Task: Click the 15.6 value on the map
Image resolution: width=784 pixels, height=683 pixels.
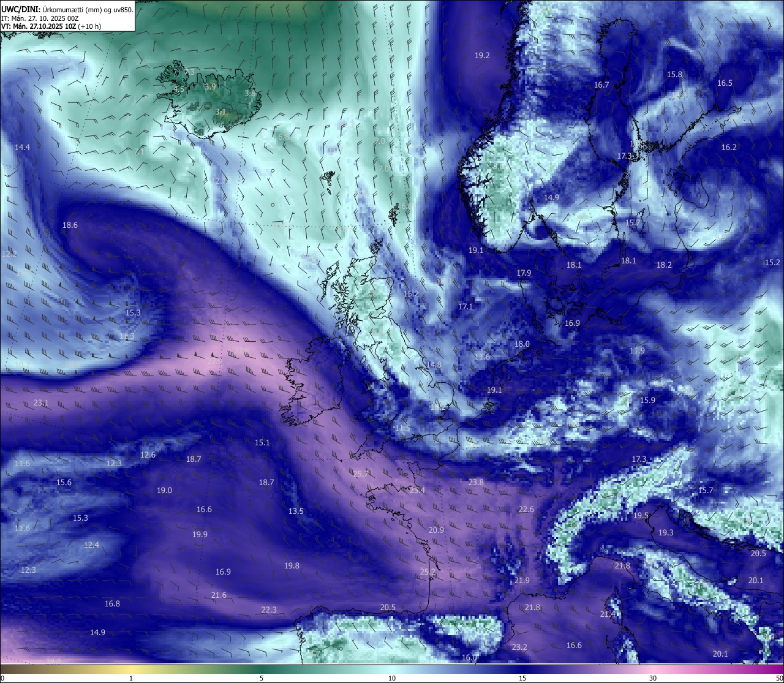Action: [x=64, y=482]
